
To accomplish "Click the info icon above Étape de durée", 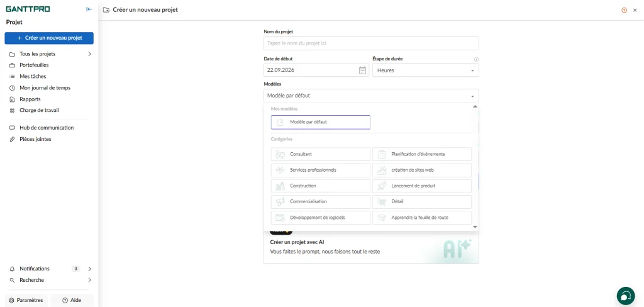I will click(477, 59).
